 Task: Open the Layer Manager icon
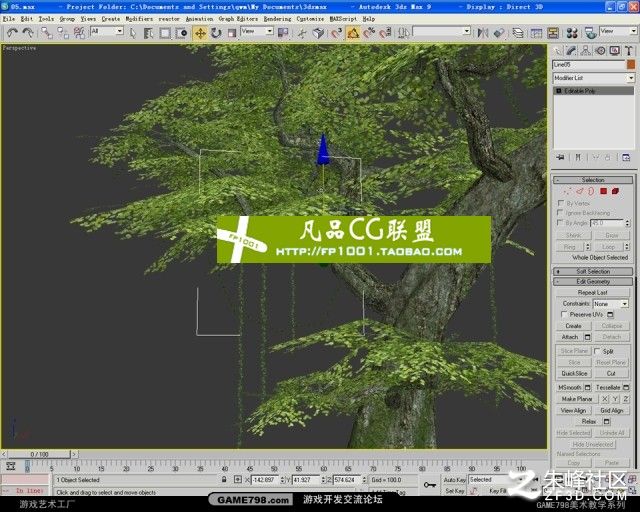tap(518, 33)
